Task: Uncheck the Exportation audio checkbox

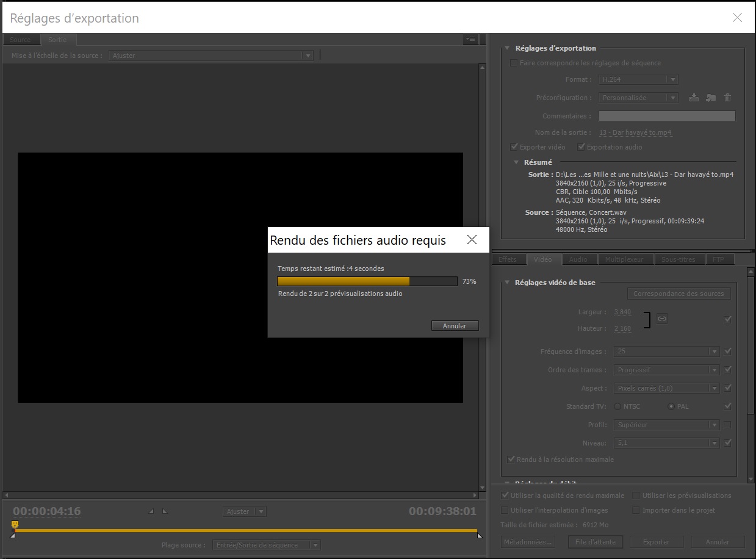Action: point(581,147)
